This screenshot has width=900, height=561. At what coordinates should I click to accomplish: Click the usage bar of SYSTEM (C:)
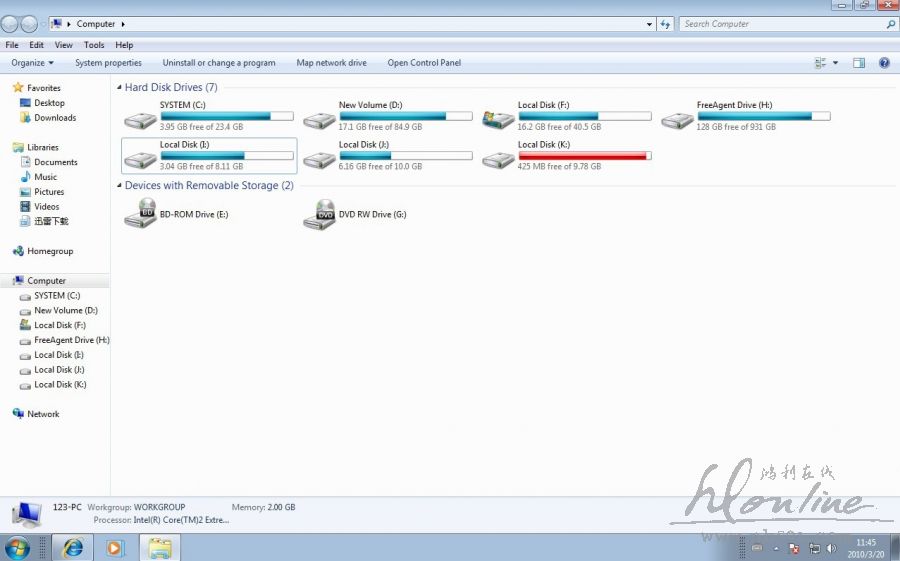(x=227, y=116)
